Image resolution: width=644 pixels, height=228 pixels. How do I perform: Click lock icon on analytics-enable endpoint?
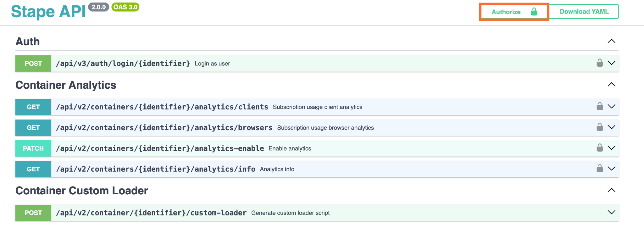tap(600, 148)
